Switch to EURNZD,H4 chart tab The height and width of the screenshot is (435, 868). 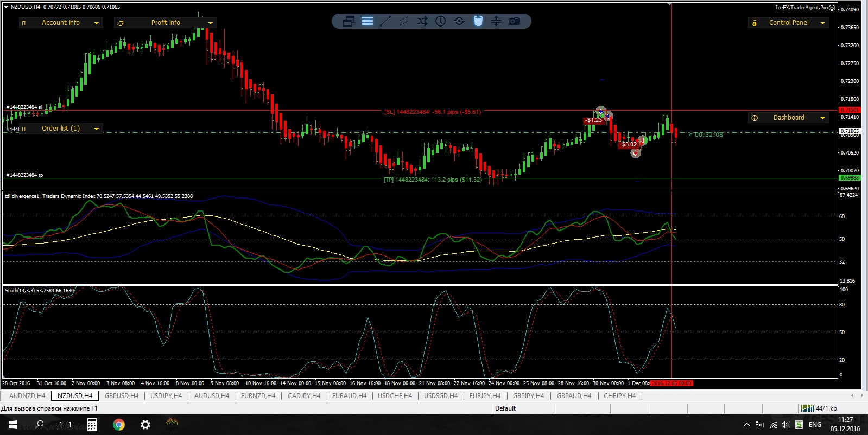click(x=258, y=396)
